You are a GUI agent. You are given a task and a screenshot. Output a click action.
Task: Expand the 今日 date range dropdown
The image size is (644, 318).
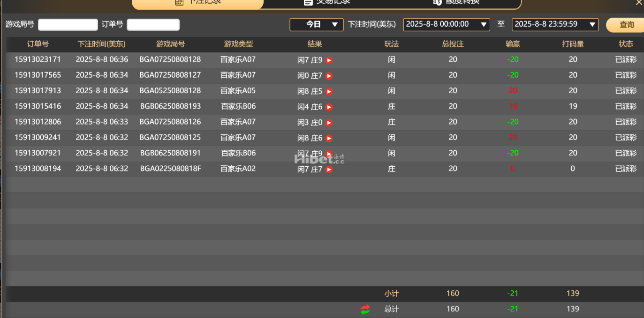316,24
